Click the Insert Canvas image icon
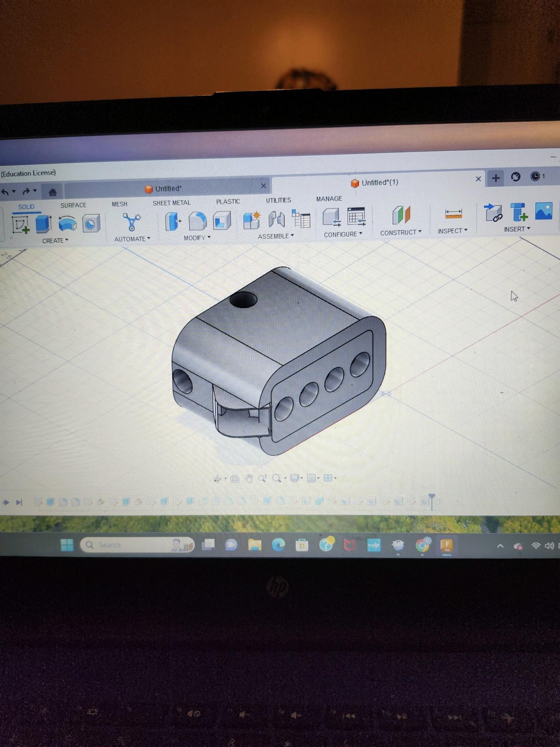Viewport: 560px width, 747px height. tap(544, 211)
